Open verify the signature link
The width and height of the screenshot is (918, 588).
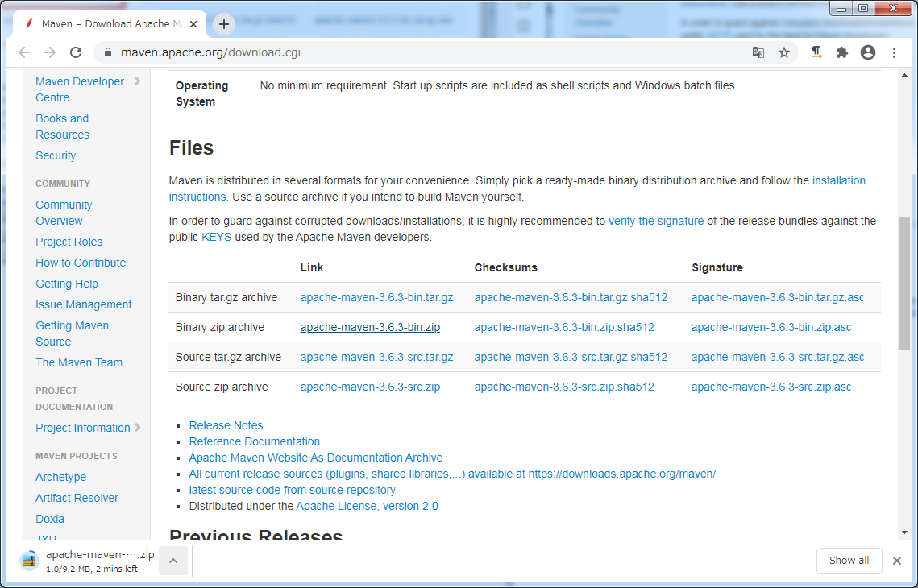[656, 222]
